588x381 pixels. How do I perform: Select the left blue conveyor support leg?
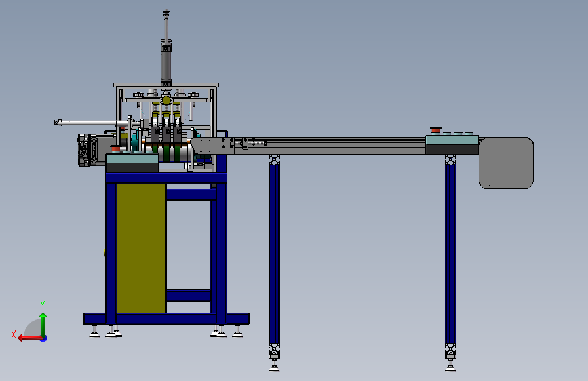[x=274, y=252]
